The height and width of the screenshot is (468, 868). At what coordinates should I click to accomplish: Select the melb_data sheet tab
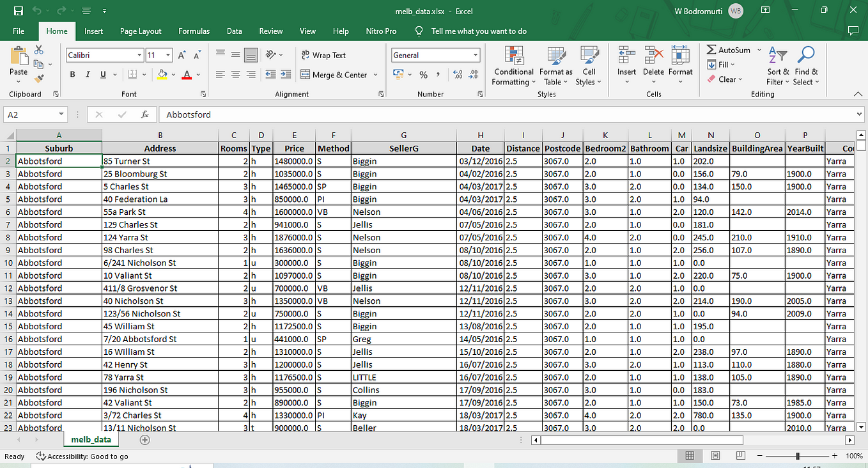90,440
